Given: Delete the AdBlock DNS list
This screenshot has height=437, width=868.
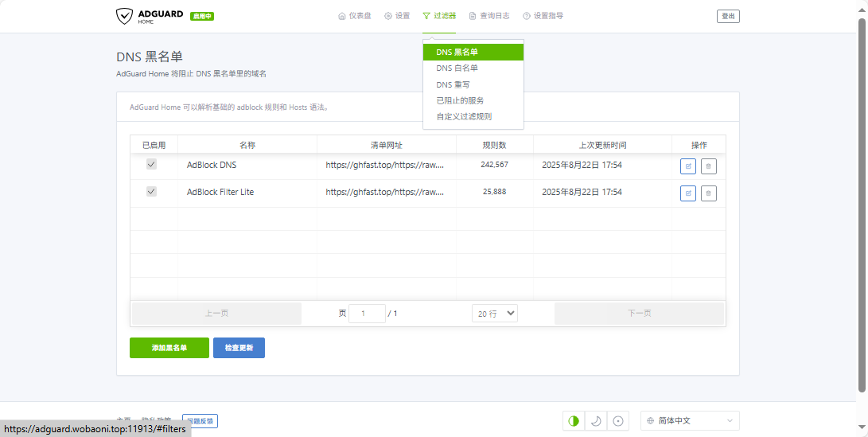Looking at the screenshot, I should (709, 166).
